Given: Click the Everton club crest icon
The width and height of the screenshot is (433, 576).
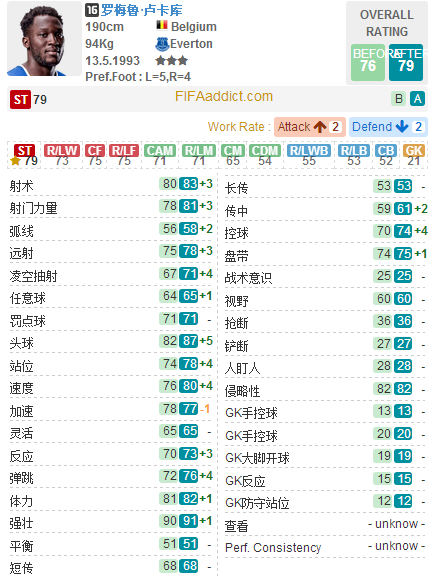Looking at the screenshot, I should pyautogui.click(x=162, y=44).
